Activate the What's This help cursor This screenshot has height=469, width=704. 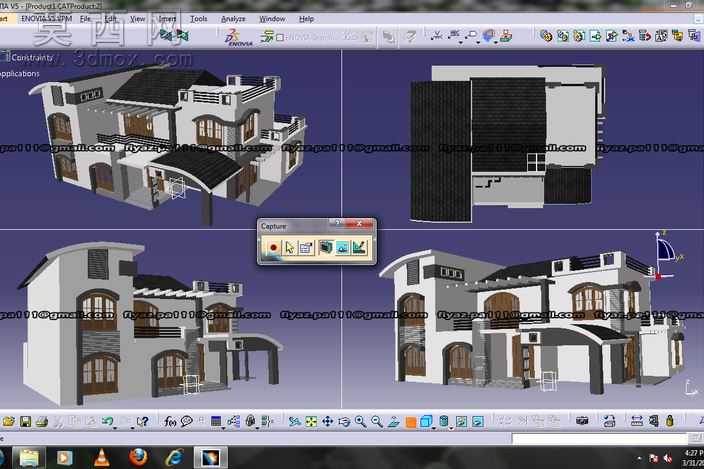point(142,421)
